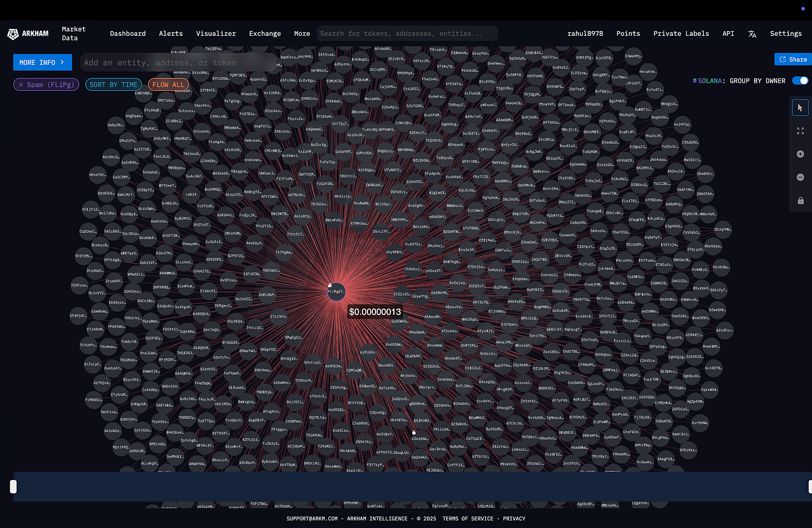Viewport: 812px width, 528px height.
Task: Click the Arkham logo icon
Action: pyautogui.click(x=14, y=34)
